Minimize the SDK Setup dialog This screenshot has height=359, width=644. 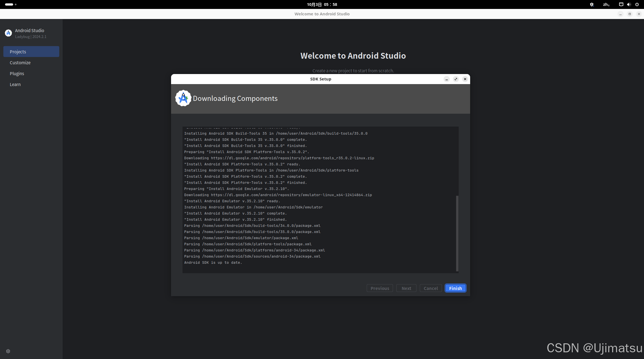(x=447, y=79)
